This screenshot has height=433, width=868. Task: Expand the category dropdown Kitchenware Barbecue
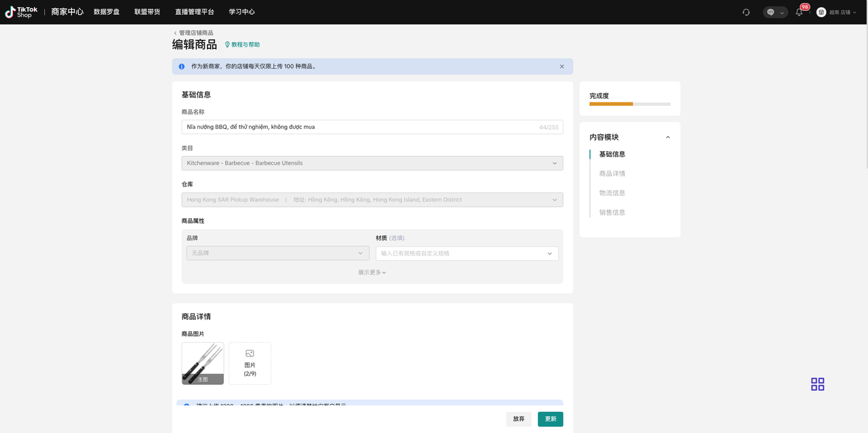[372, 163]
